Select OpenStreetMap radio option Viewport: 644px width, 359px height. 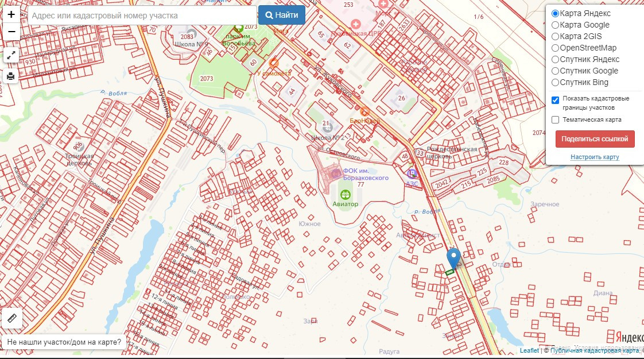coord(555,48)
